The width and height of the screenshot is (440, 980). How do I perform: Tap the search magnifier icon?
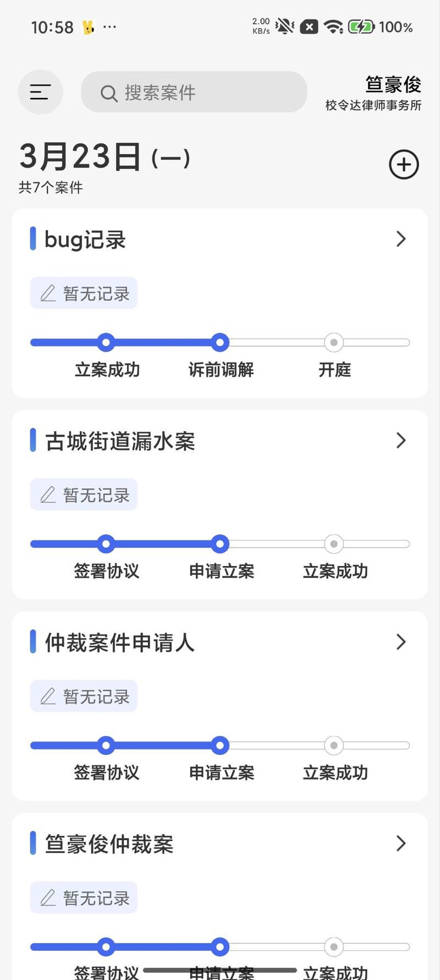point(109,94)
